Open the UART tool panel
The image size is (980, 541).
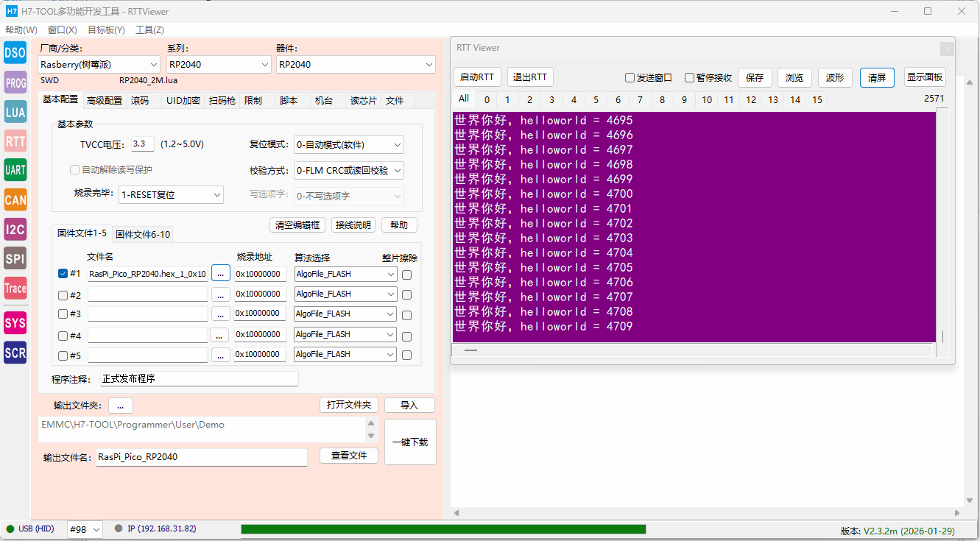click(15, 170)
